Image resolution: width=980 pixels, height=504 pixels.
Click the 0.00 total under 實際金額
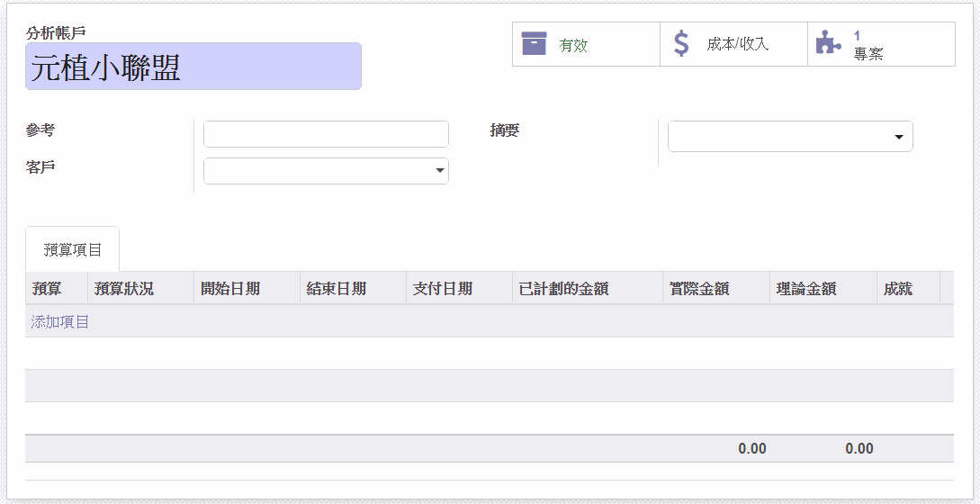point(751,448)
